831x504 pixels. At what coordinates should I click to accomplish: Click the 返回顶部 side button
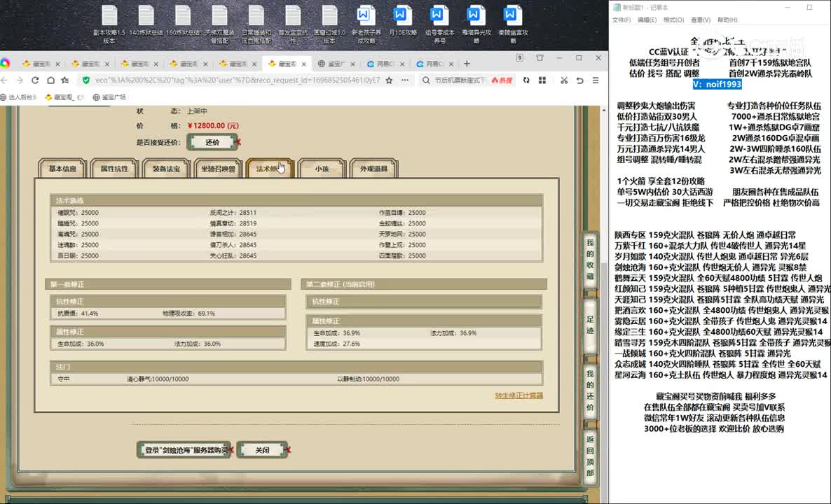coord(590,456)
